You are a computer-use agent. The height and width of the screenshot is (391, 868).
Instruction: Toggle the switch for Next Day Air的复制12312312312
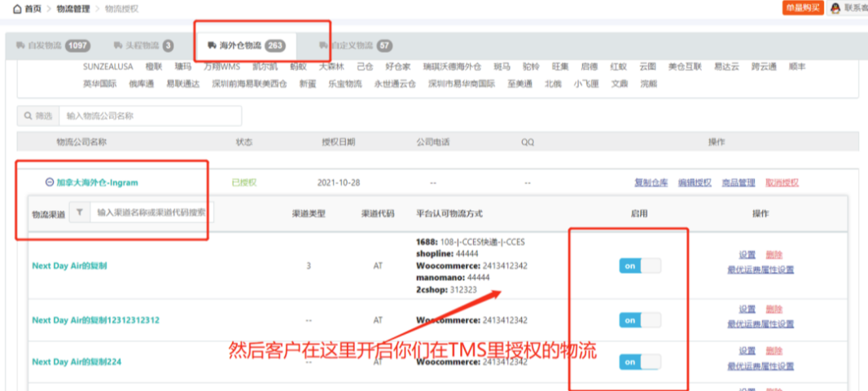[640, 320]
